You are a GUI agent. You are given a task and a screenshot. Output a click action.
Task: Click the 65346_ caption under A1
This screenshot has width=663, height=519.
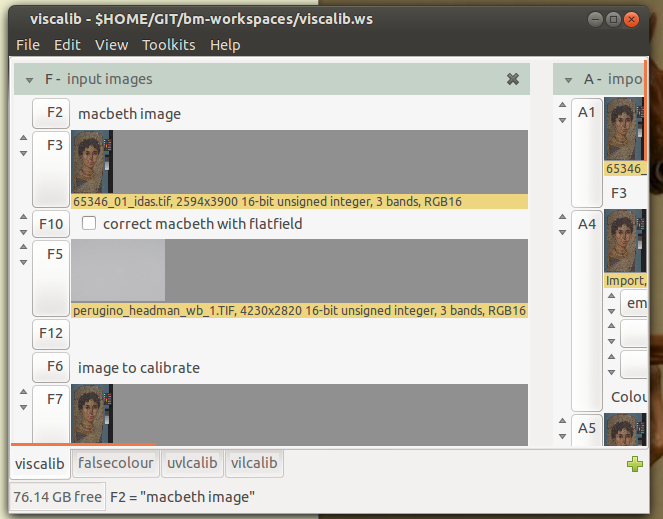click(x=625, y=168)
